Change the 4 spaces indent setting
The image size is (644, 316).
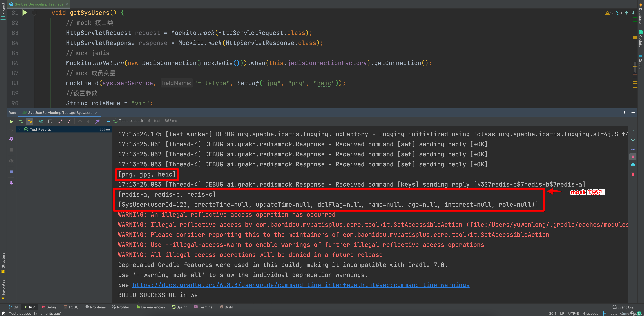(x=591, y=313)
